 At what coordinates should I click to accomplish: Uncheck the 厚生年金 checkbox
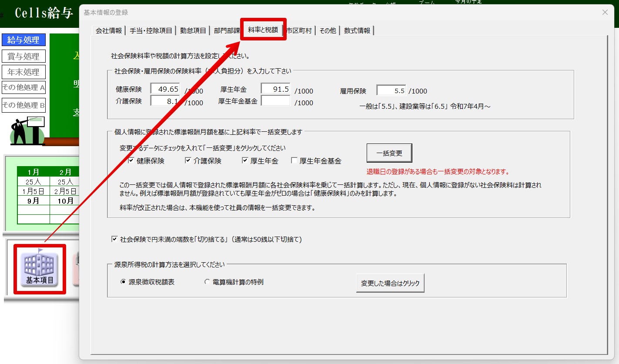[245, 161]
